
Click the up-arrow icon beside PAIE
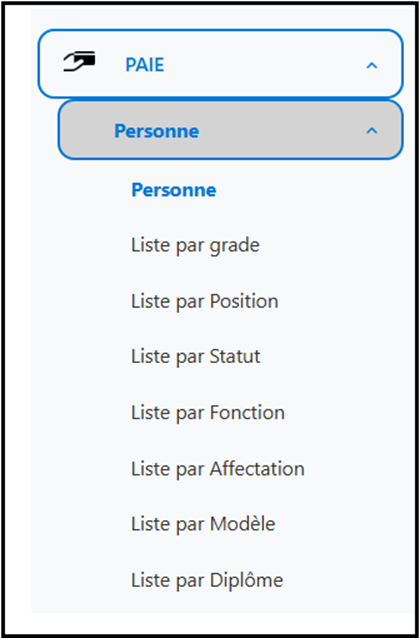[372, 65]
